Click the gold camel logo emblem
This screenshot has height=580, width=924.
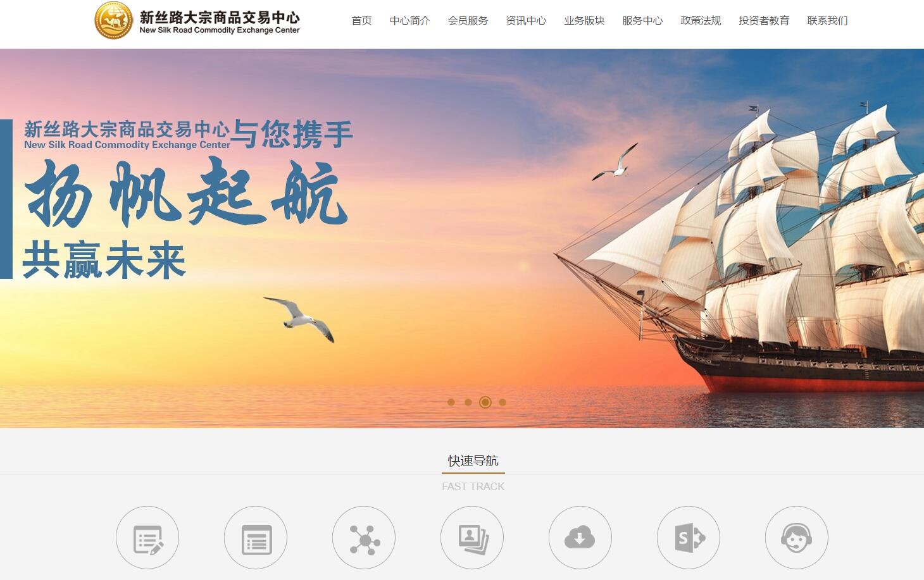(114, 20)
